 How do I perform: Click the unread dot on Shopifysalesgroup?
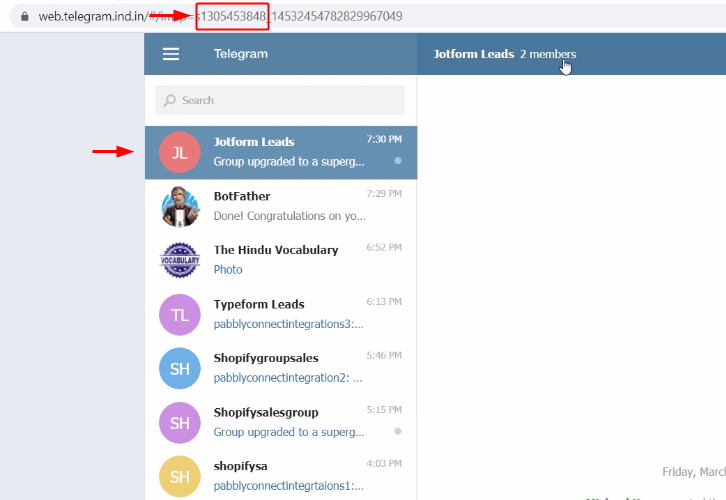click(x=398, y=431)
